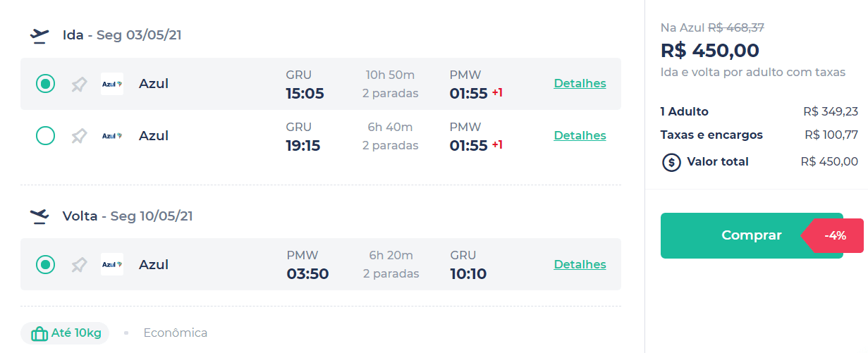The image size is (868, 353).
Task: Click the landing airplane icon next to Volta
Action: point(40,216)
